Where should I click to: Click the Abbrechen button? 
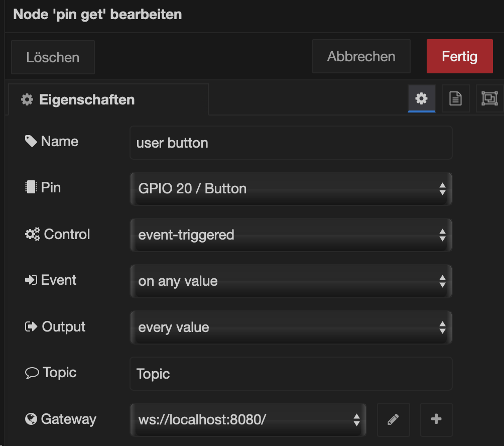coord(361,57)
